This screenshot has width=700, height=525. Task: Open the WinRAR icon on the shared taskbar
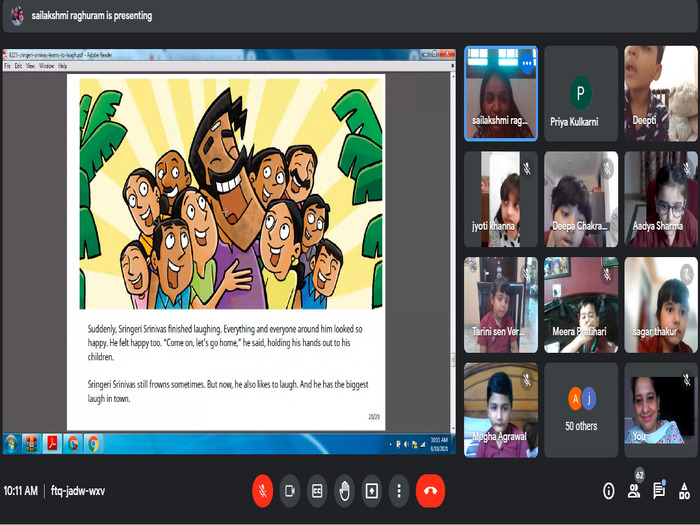pos(31,444)
